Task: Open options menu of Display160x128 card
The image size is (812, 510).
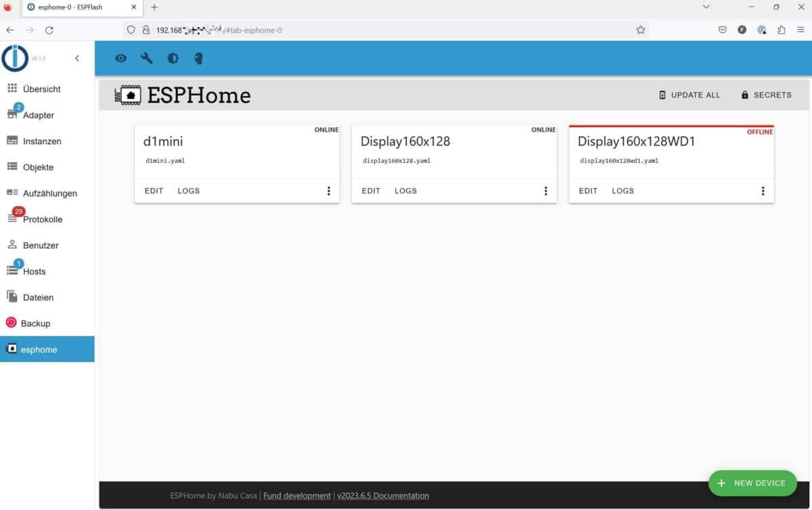Action: (x=546, y=191)
